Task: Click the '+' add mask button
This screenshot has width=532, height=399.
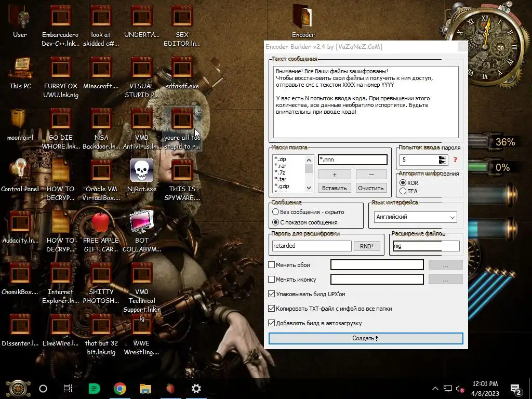Action: (x=335, y=175)
